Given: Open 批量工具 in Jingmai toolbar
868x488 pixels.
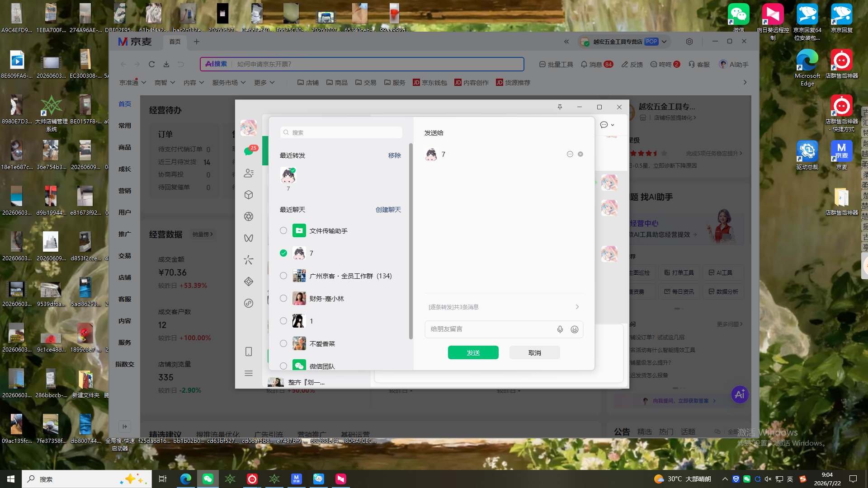Looking at the screenshot, I should (x=556, y=65).
